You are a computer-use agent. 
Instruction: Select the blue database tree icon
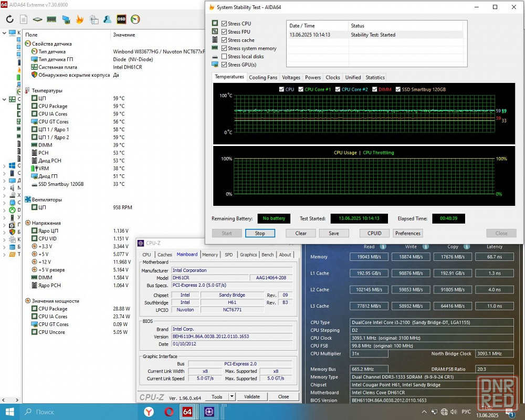(12, 247)
